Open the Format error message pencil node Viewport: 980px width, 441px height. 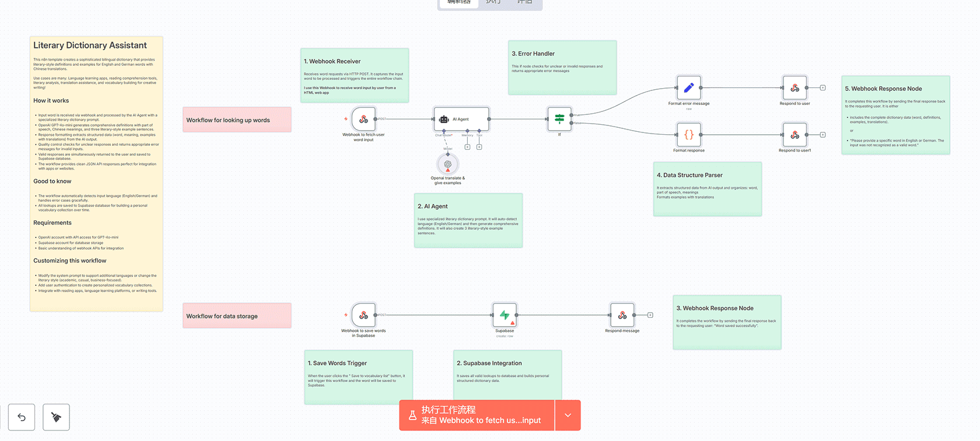click(x=688, y=88)
